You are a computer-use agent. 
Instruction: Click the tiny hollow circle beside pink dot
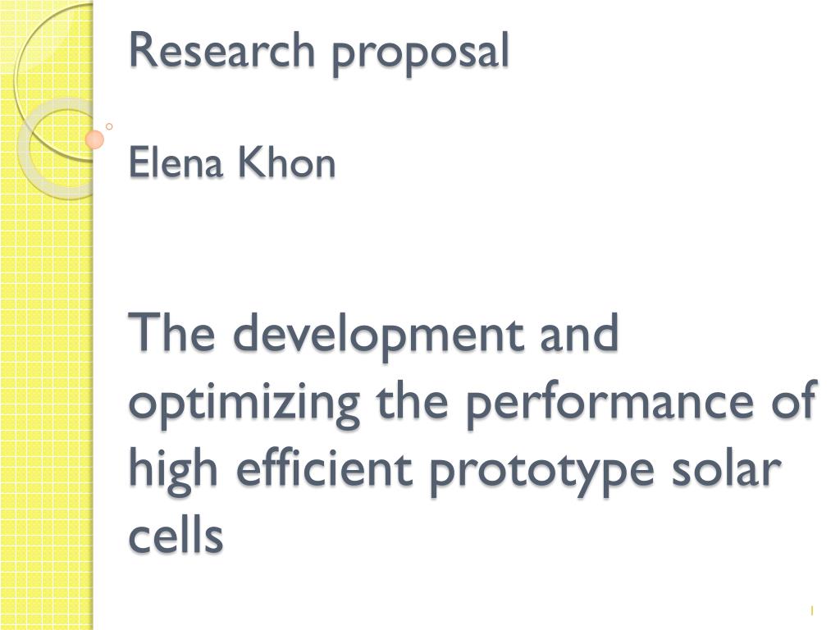click(x=109, y=126)
